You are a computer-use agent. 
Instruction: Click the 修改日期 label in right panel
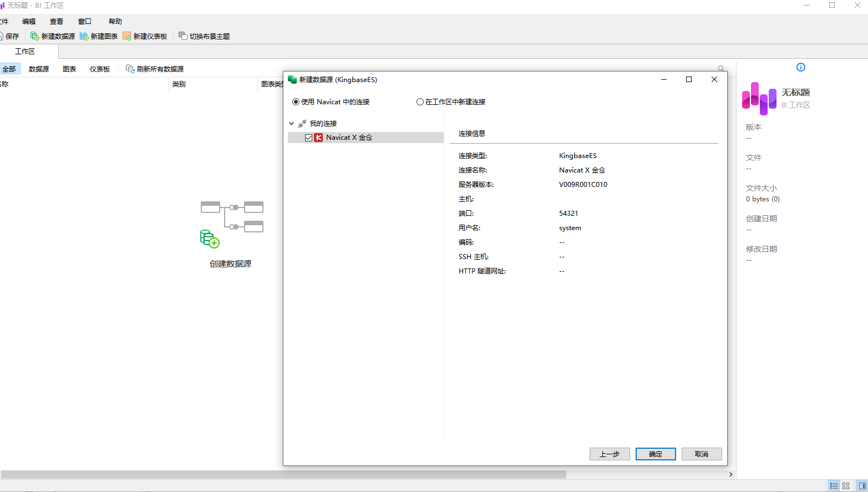point(762,249)
